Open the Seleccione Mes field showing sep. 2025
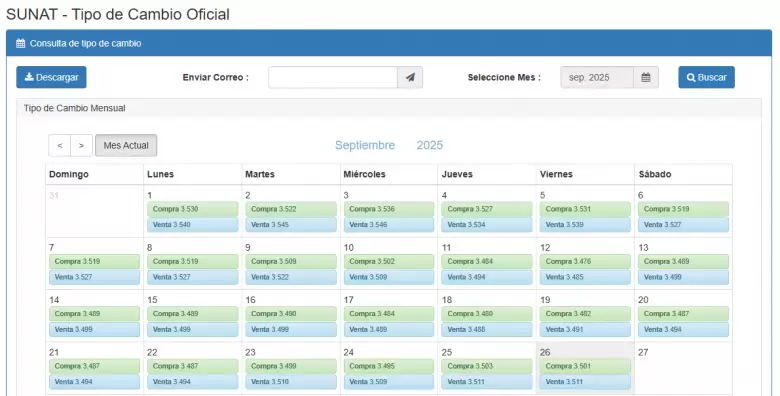Screen dimensions: 780x396 [x=597, y=78]
